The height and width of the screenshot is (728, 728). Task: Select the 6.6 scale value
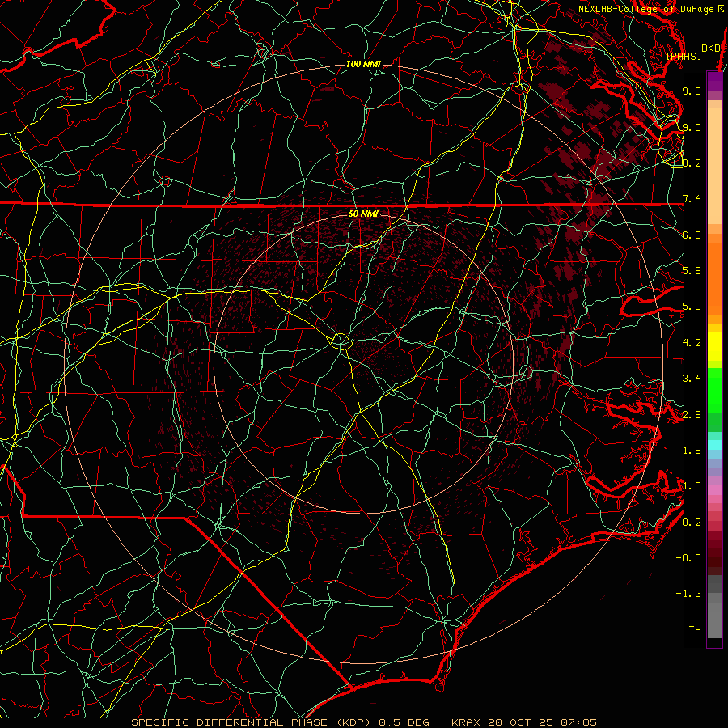tap(692, 235)
